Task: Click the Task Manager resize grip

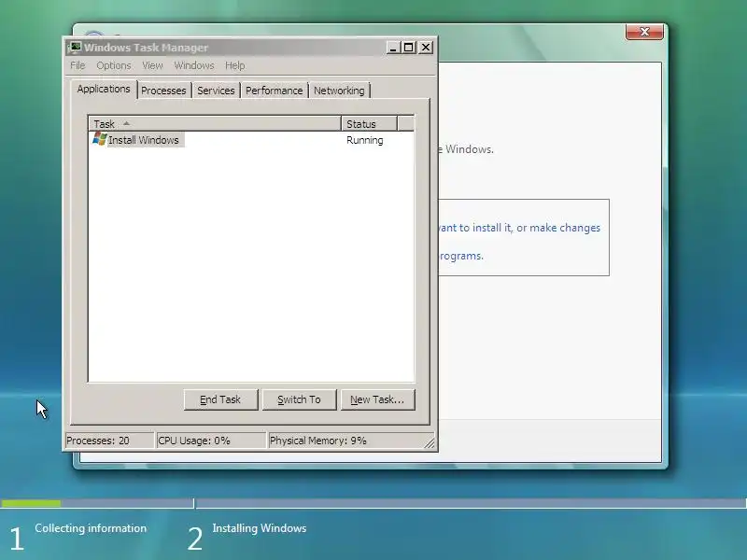Action: 430,442
